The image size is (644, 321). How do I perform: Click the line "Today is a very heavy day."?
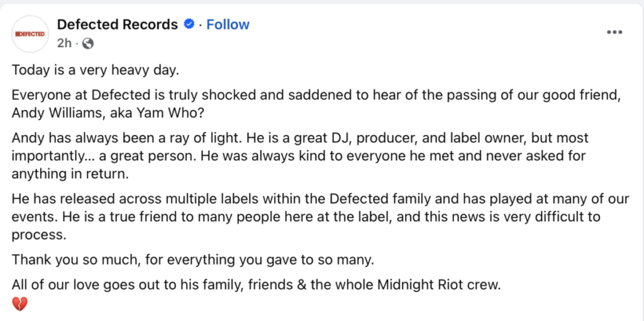[96, 70]
